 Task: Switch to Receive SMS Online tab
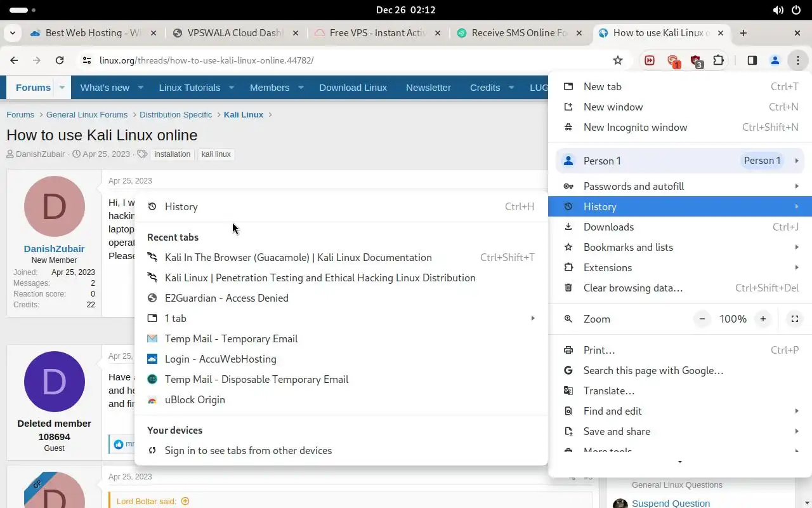[520, 33]
